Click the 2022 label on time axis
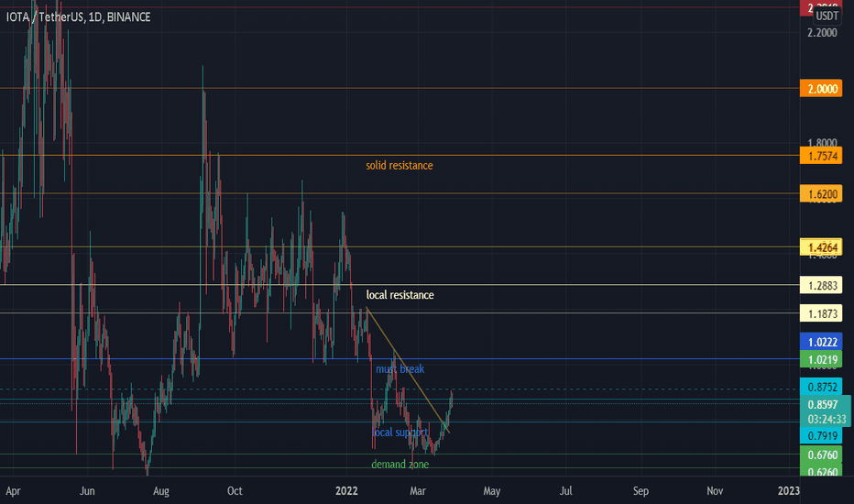Screen dimensions: 854x504 [346, 491]
